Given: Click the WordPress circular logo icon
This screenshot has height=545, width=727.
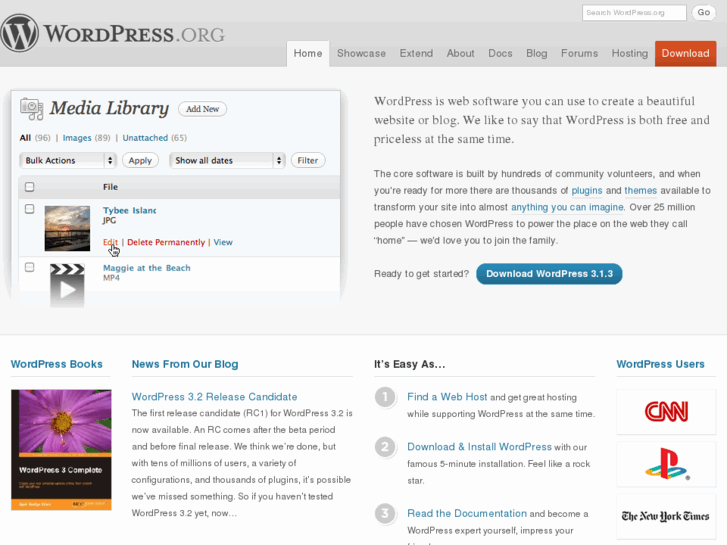Looking at the screenshot, I should tap(19, 33).
